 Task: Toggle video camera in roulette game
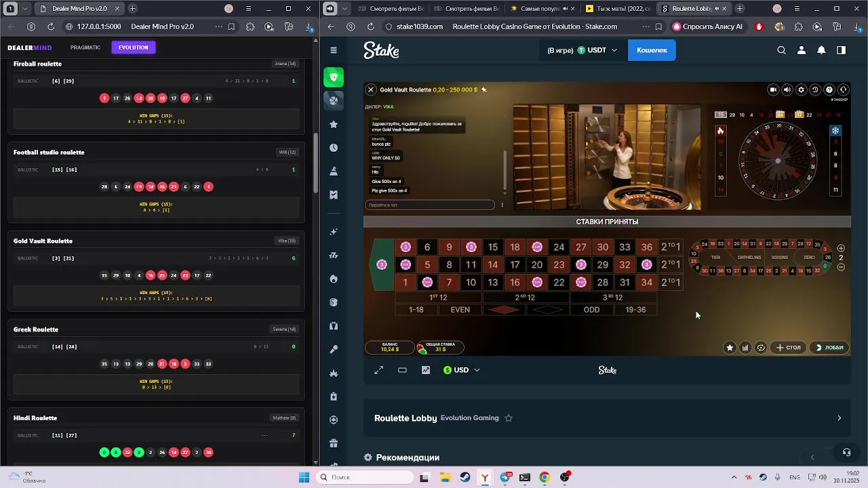point(773,89)
